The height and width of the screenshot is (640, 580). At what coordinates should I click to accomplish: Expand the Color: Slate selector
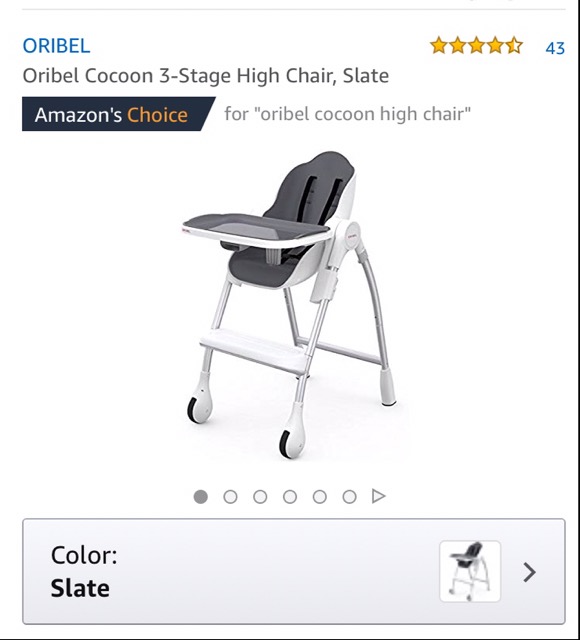[294, 571]
